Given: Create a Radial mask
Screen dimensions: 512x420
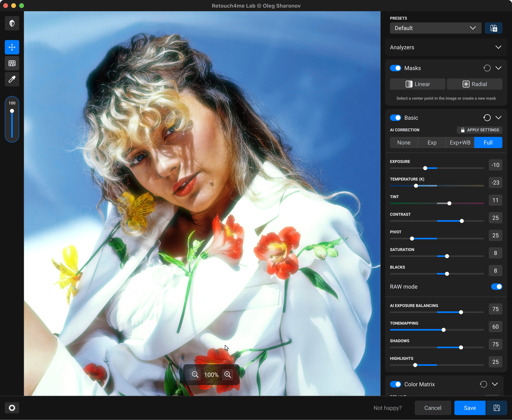Looking at the screenshot, I should pyautogui.click(x=475, y=84).
